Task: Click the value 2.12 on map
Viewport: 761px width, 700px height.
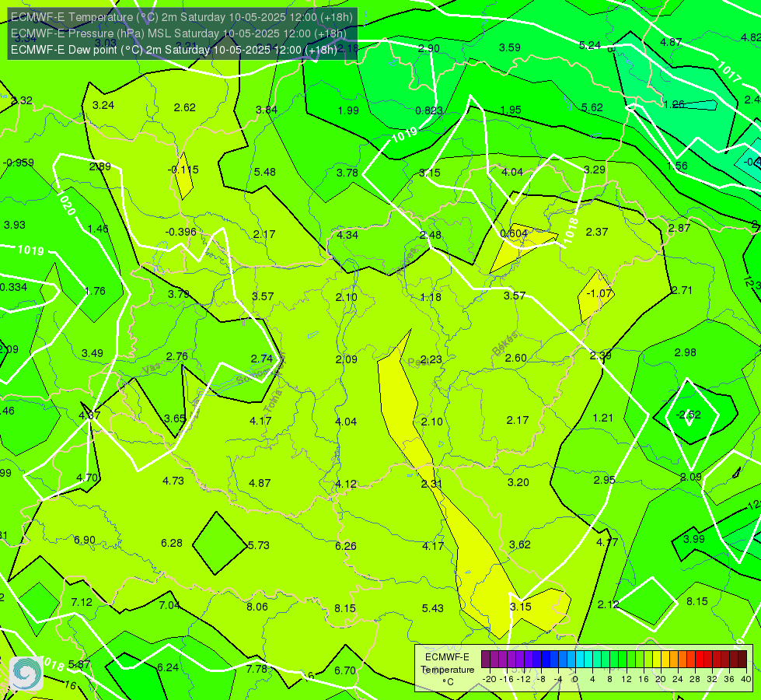Action: tap(608, 605)
